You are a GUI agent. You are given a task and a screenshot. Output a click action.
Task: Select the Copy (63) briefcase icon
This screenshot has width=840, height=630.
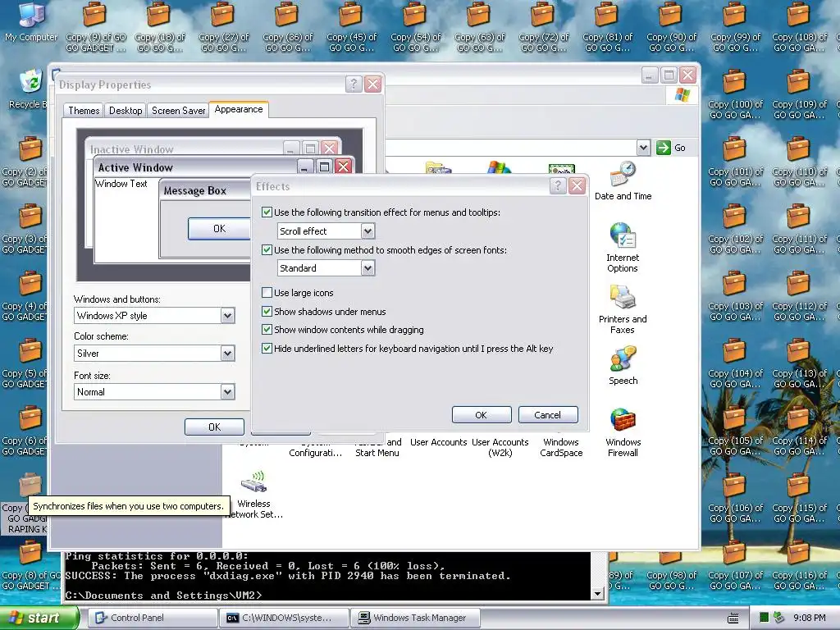(479, 27)
